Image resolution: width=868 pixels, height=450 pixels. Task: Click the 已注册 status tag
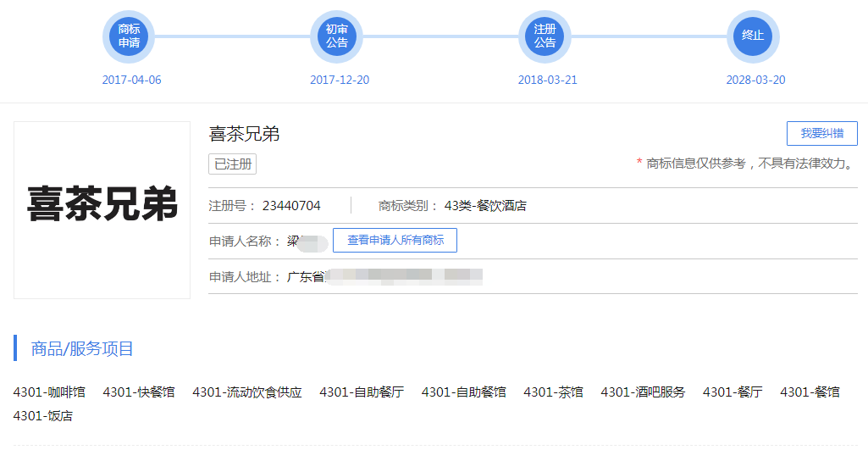click(233, 164)
